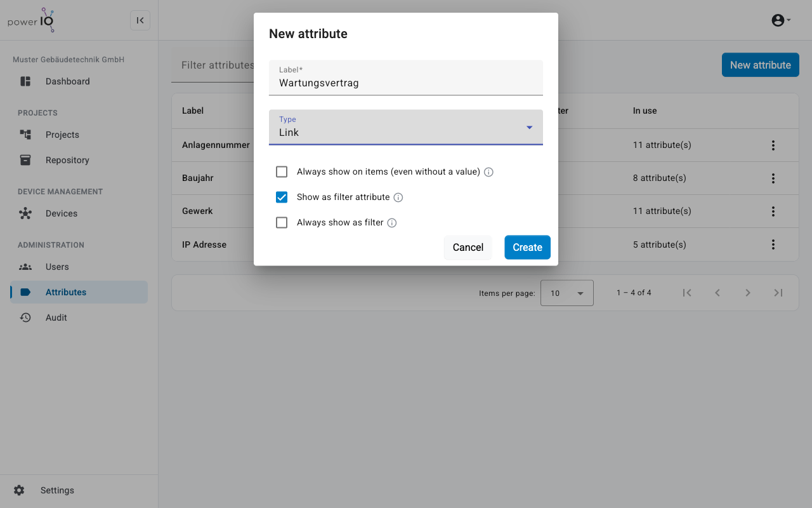Screen dimensions: 812x508
Task: Go to the last page of results
Action: pos(778,293)
